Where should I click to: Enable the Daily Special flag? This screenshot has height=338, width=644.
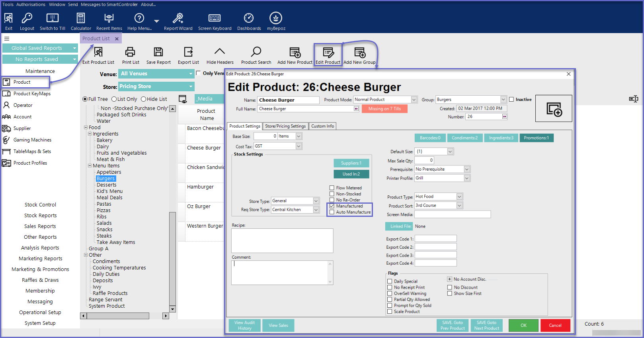[x=390, y=281]
